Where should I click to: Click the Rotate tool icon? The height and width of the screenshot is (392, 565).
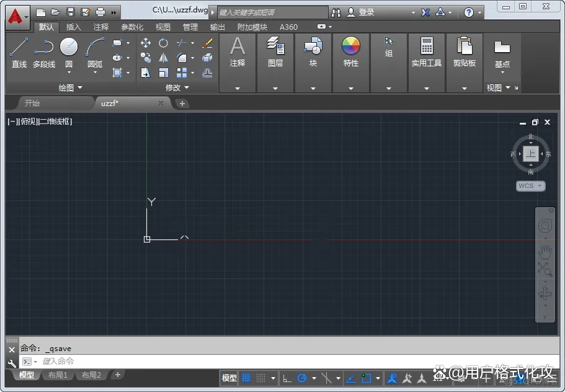[163, 43]
